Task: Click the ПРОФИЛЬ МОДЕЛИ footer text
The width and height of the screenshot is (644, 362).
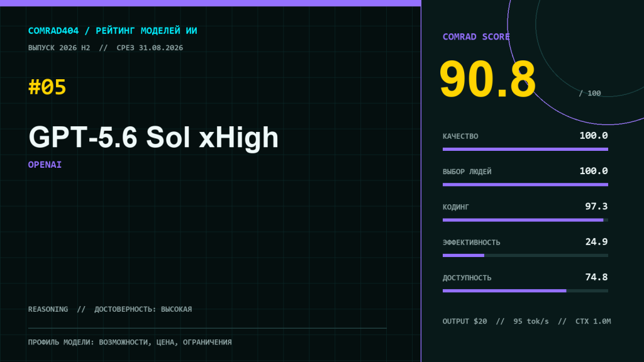Action: (x=130, y=342)
